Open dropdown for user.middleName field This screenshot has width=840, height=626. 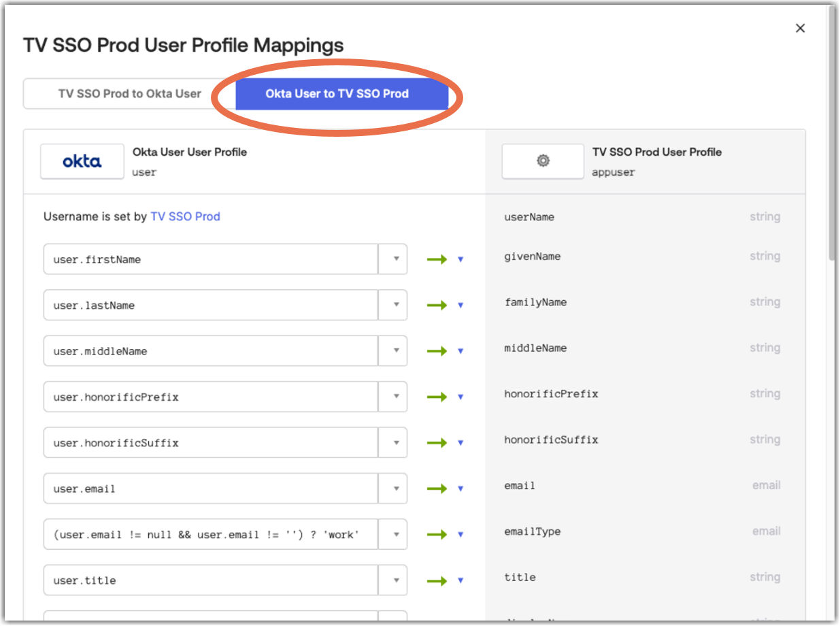393,351
